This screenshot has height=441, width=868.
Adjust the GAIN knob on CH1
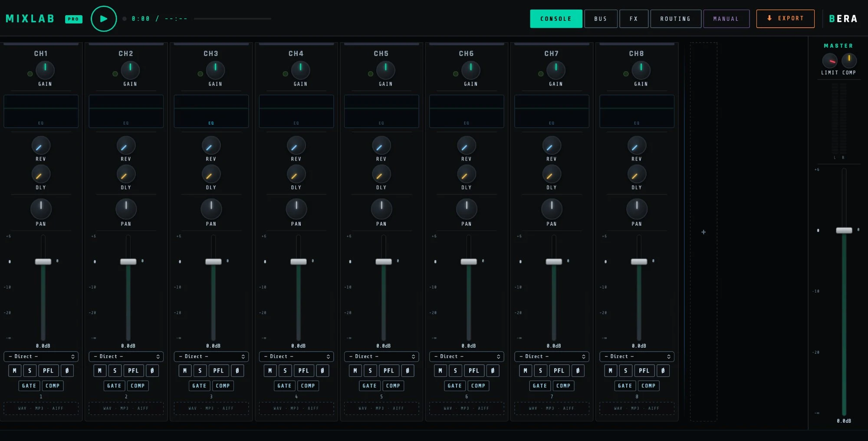coord(45,69)
